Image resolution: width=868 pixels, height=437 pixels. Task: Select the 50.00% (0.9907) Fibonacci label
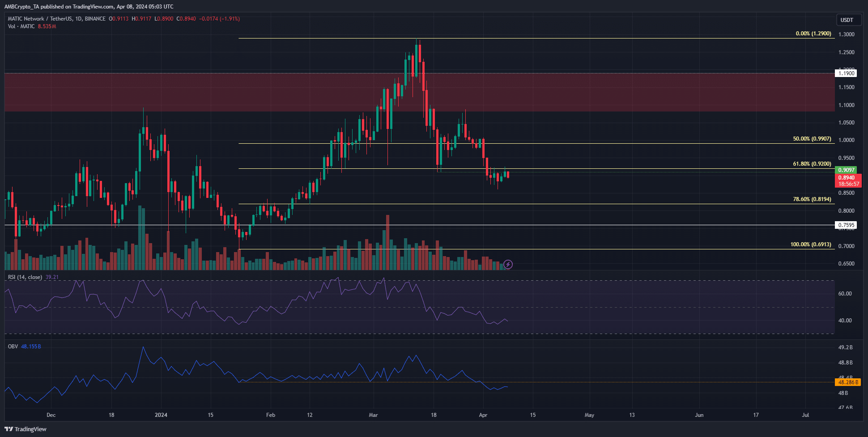(812, 139)
